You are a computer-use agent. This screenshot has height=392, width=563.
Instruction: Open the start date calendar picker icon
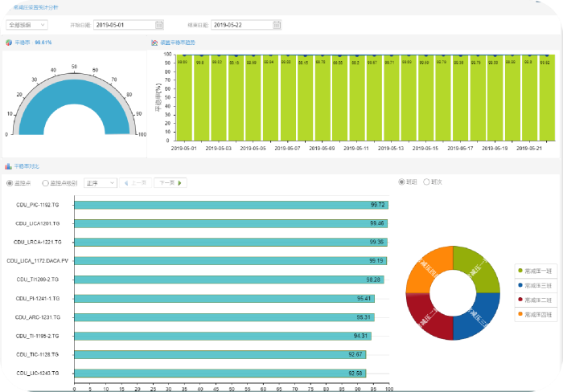(x=159, y=25)
